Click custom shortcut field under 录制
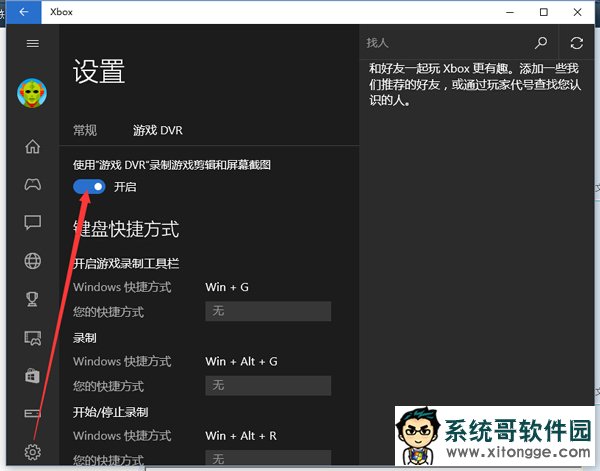 click(x=268, y=385)
